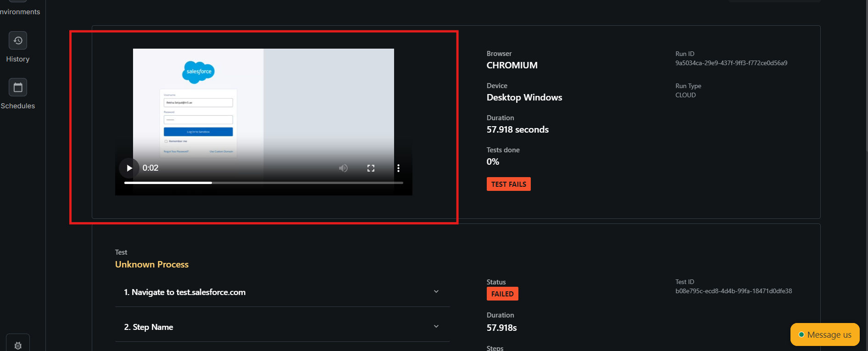Select the Run ID value text

coord(731,63)
